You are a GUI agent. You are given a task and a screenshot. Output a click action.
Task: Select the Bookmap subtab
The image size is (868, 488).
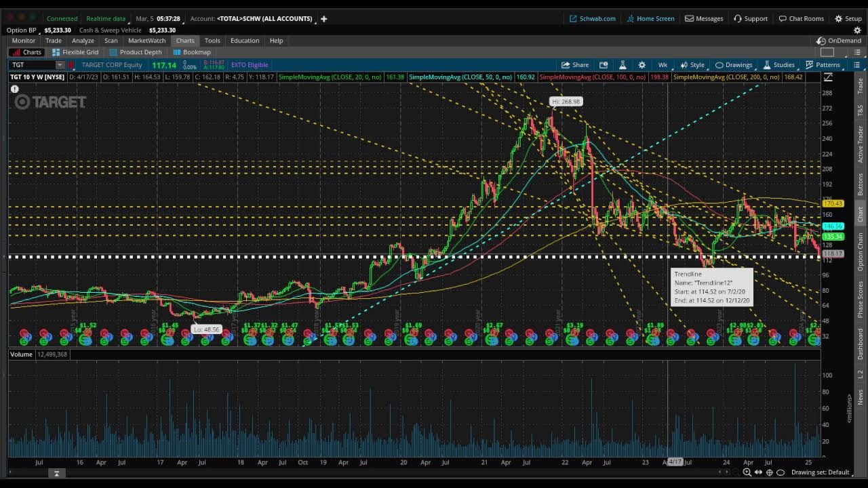[192, 52]
